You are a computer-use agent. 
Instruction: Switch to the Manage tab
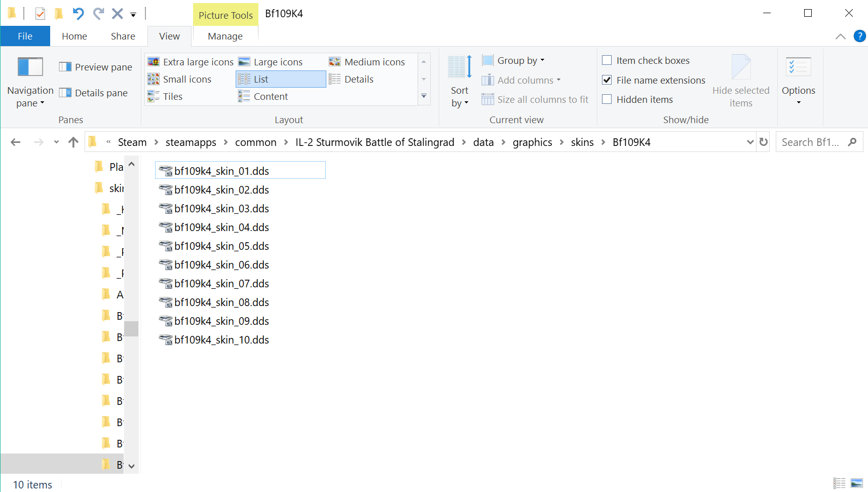click(225, 36)
